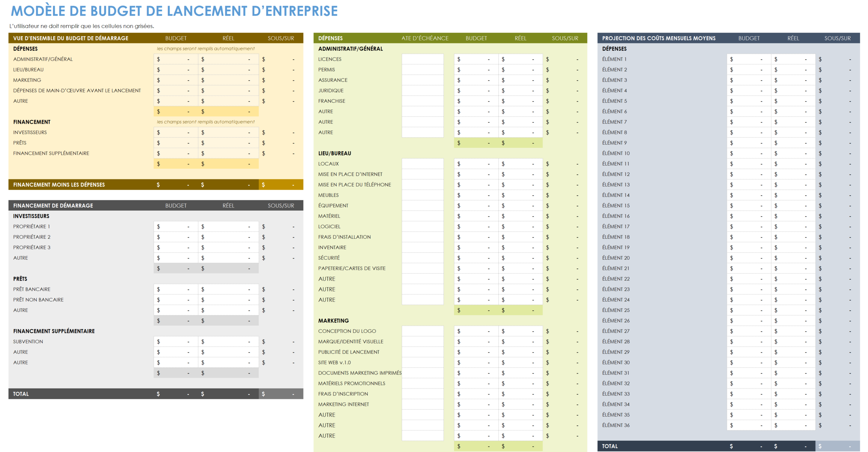Select the ÉQUIPEMENT expense label
The width and height of the screenshot is (868, 452).
coord(333,205)
